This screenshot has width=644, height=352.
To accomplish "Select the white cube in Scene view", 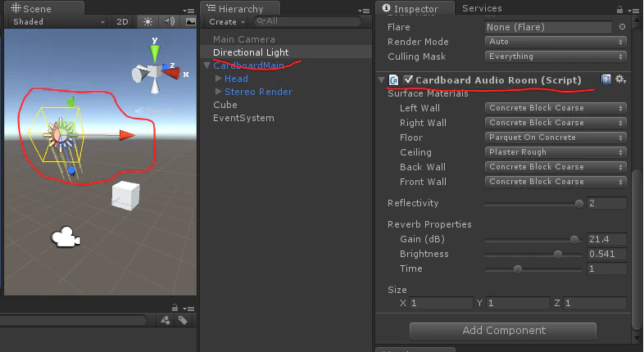I will tap(125, 196).
